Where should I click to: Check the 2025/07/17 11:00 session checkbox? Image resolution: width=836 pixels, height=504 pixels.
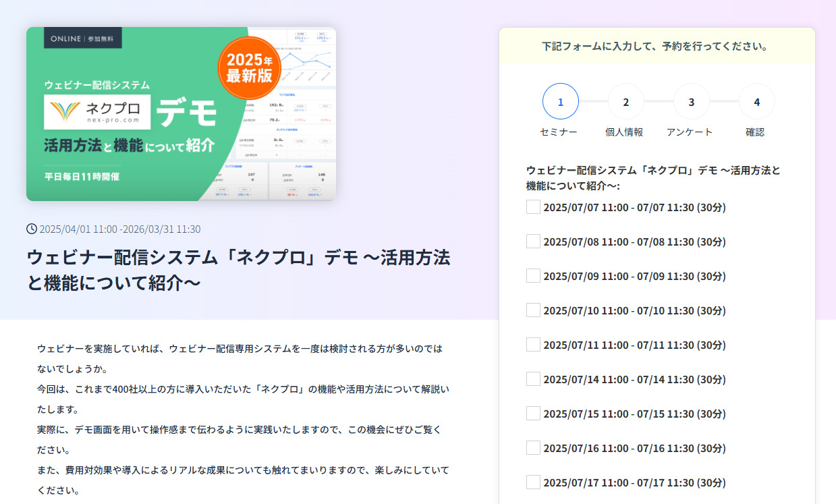(x=533, y=482)
